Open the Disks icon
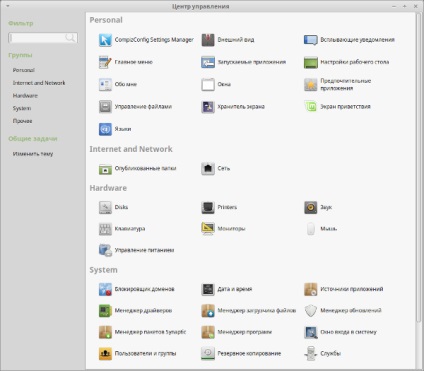 click(x=105, y=207)
